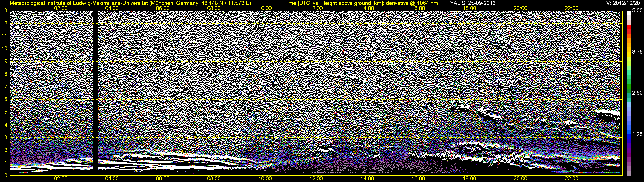The width and height of the screenshot is (644, 182).
Task: Click the 2.50 color scale label
Action: 638,93
